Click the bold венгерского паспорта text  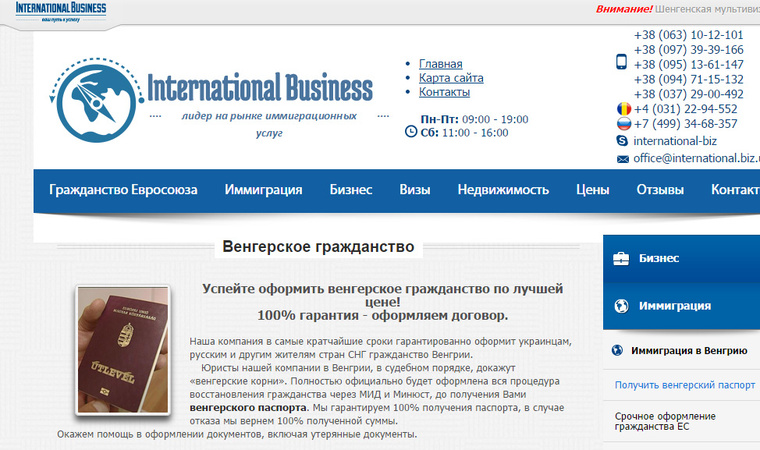pos(248,407)
